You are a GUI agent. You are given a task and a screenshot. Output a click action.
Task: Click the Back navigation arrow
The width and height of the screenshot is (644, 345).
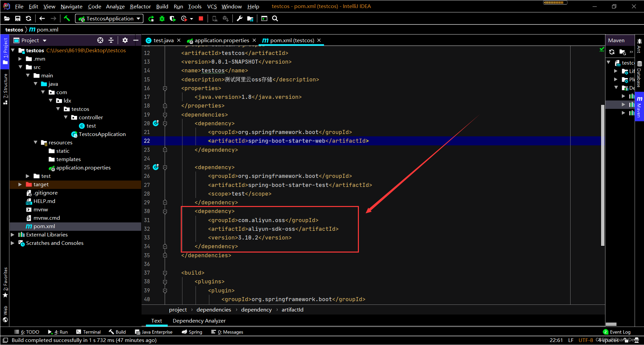tap(42, 19)
